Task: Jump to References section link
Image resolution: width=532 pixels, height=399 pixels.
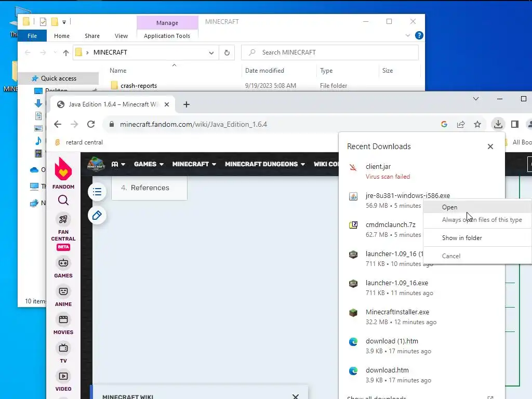Action: pyautogui.click(x=149, y=188)
